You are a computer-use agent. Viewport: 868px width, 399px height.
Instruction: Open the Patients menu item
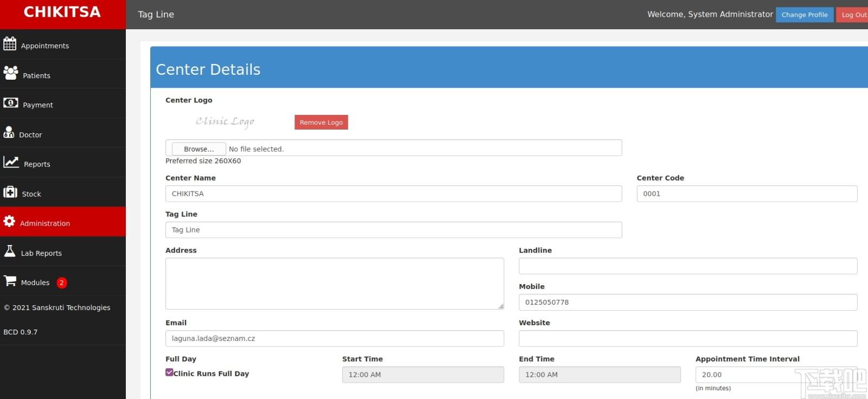pyautogui.click(x=63, y=74)
